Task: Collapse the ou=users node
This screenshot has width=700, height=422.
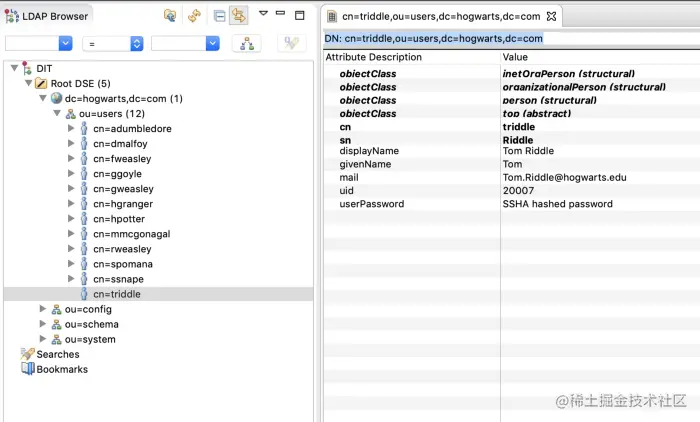Action: pos(57,113)
